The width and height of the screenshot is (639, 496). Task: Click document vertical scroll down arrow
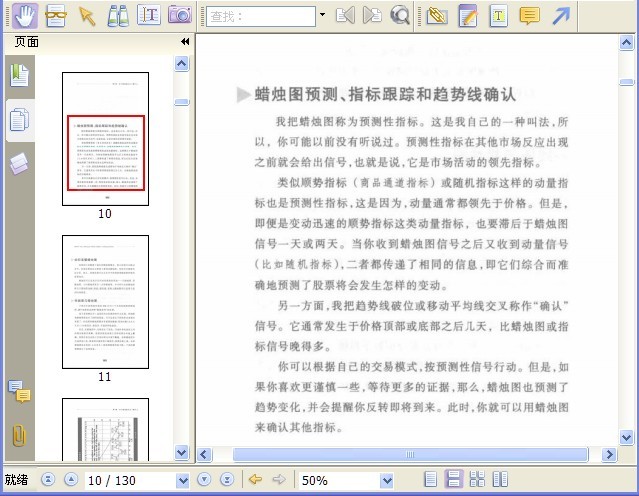(x=626, y=438)
